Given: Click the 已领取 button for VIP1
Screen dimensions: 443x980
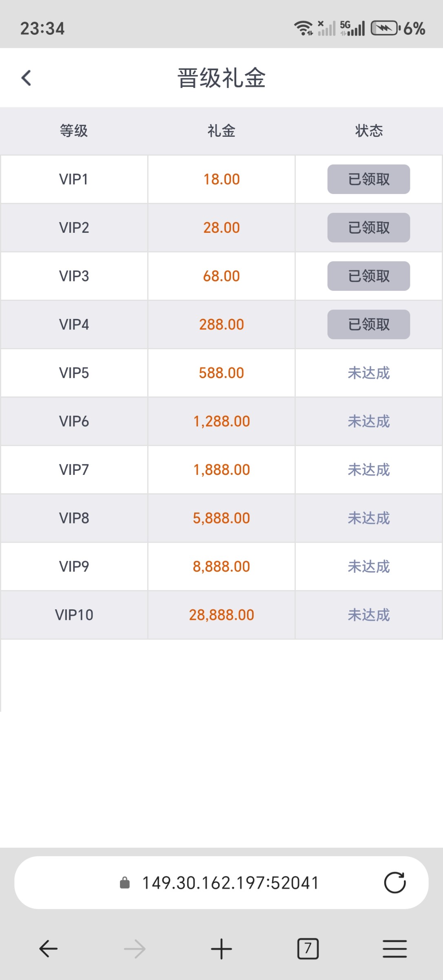Looking at the screenshot, I should point(368,179).
